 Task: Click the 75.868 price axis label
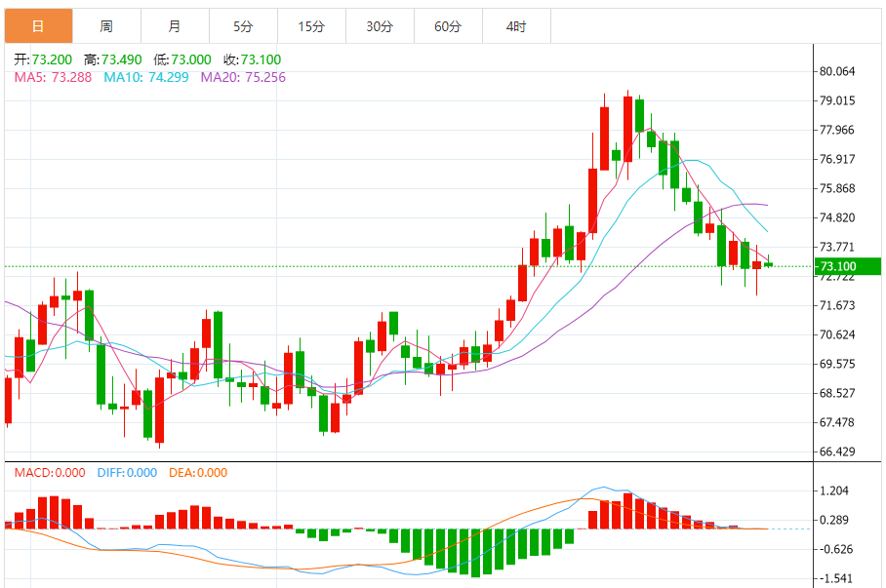(x=837, y=188)
